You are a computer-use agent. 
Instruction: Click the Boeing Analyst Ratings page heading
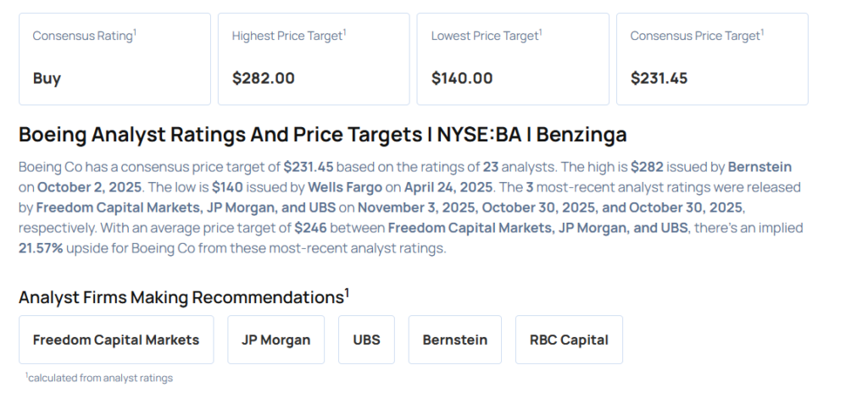pos(323,135)
